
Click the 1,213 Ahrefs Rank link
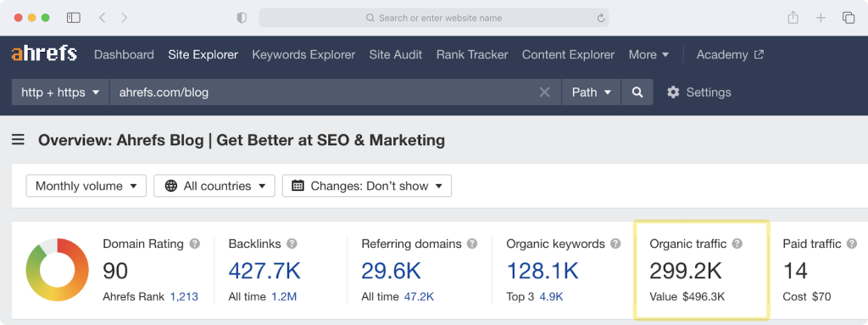(184, 297)
